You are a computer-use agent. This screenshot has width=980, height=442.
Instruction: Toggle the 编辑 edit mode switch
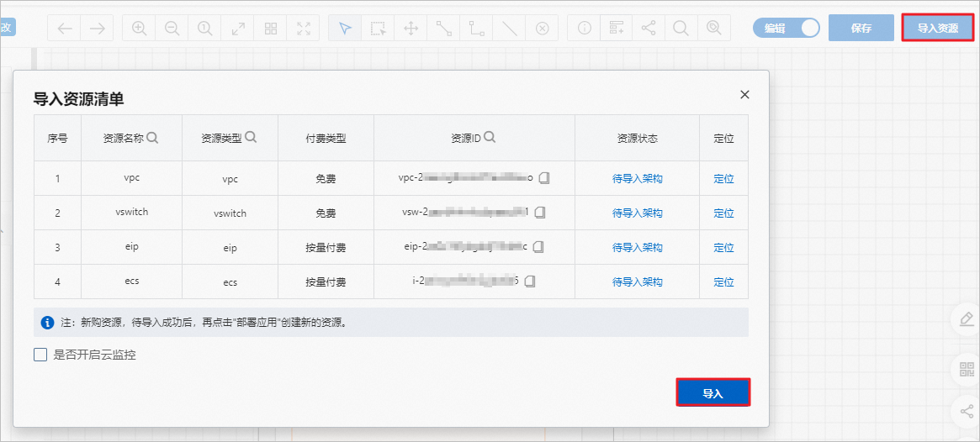click(x=787, y=28)
